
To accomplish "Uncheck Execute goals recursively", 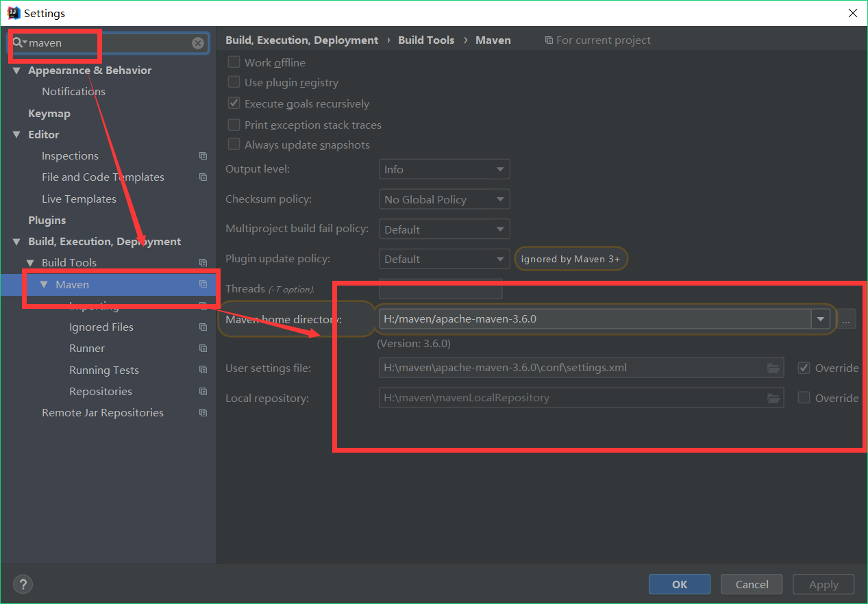I will [x=234, y=103].
